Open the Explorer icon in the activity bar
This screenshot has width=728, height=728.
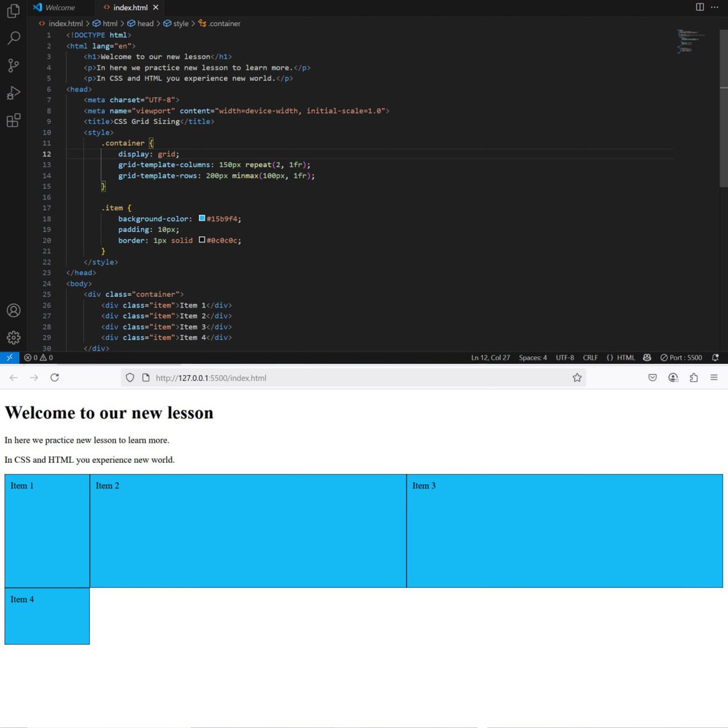(13, 11)
